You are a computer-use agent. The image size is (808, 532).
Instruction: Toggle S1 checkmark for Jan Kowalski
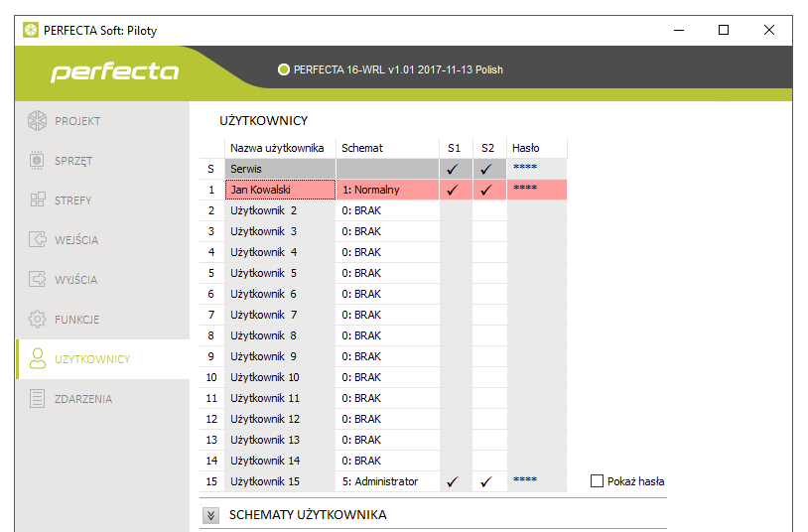tap(454, 190)
